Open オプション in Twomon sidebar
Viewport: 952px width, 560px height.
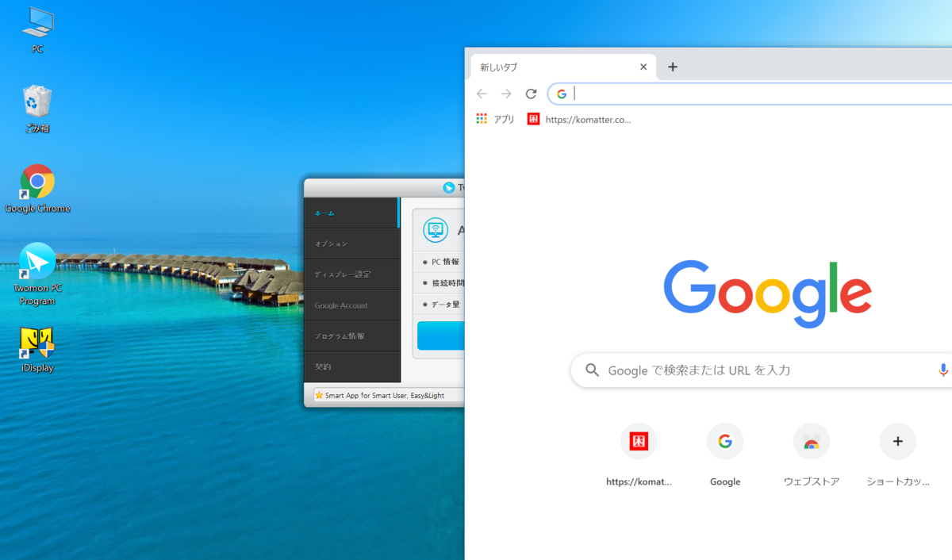point(352,244)
